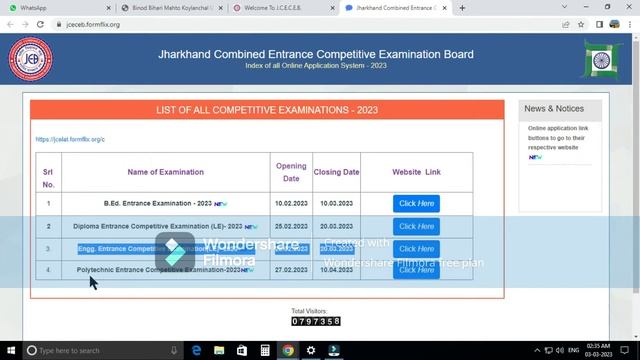640x360 pixels.
Task: Switch ENG input language indicator
Action: point(573,351)
